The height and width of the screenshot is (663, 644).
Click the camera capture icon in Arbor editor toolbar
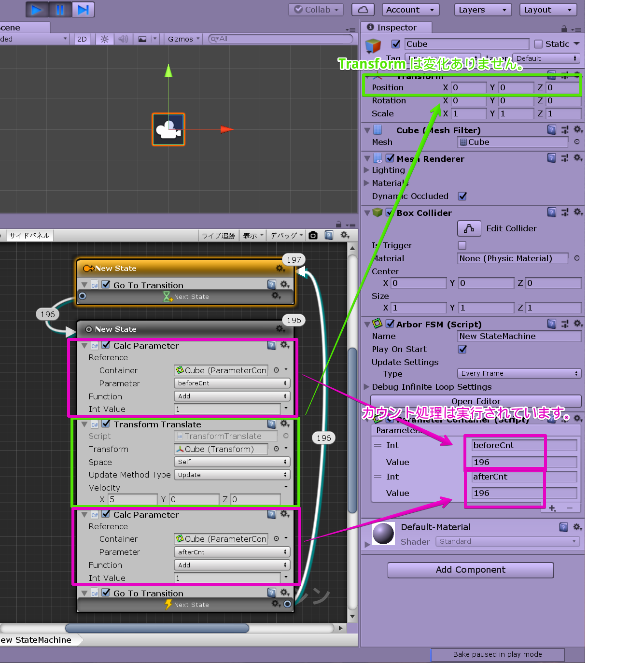pos(313,235)
